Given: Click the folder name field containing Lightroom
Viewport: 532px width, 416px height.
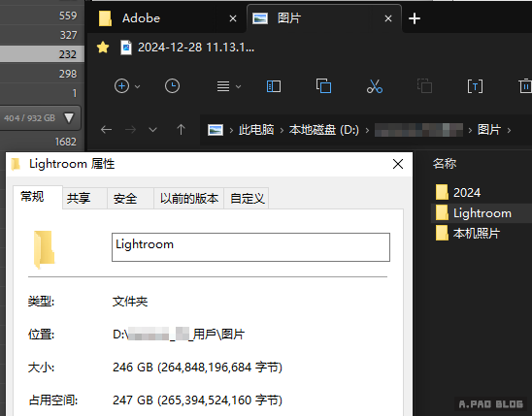Looking at the screenshot, I should click(250, 247).
